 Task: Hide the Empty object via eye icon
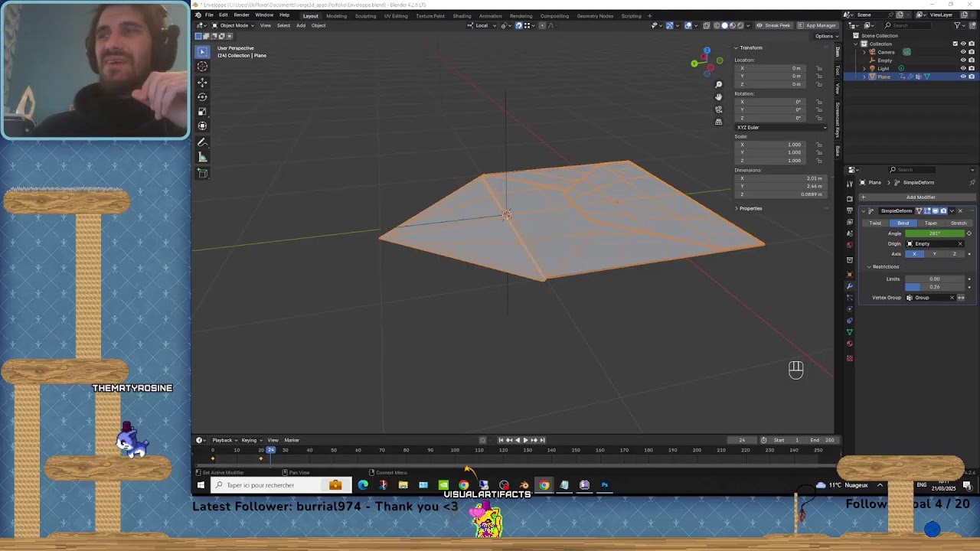point(963,60)
